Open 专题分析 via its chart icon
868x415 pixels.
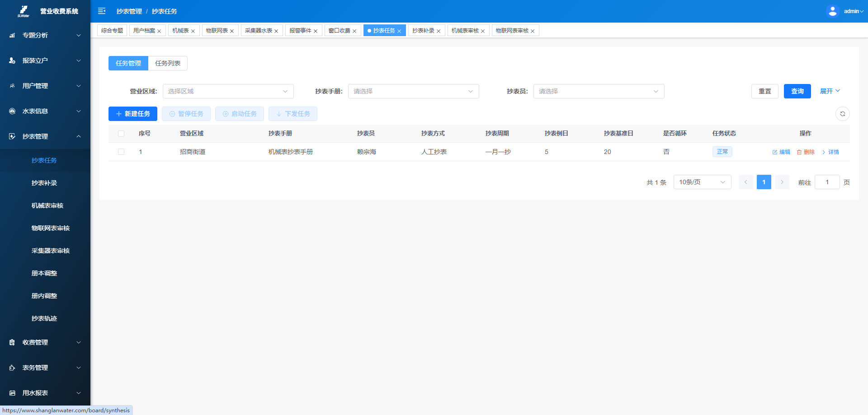(x=12, y=35)
